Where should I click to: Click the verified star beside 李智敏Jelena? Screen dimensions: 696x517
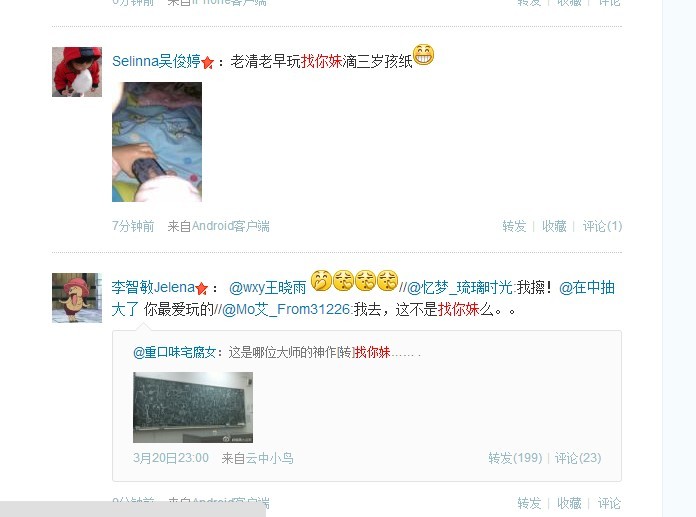pyautogui.click(x=202, y=288)
